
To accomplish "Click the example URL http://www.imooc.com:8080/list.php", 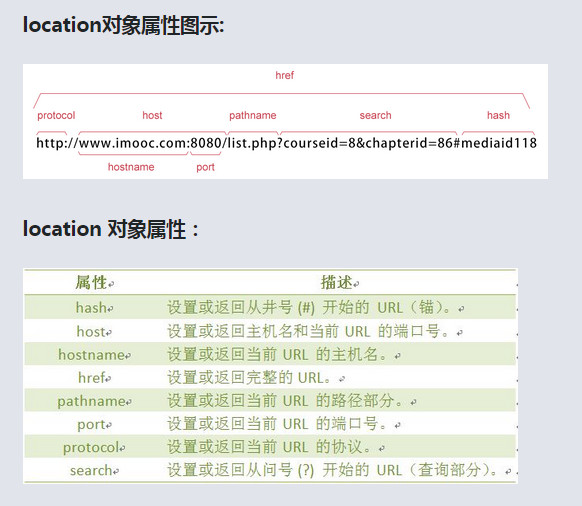I will click(286, 143).
